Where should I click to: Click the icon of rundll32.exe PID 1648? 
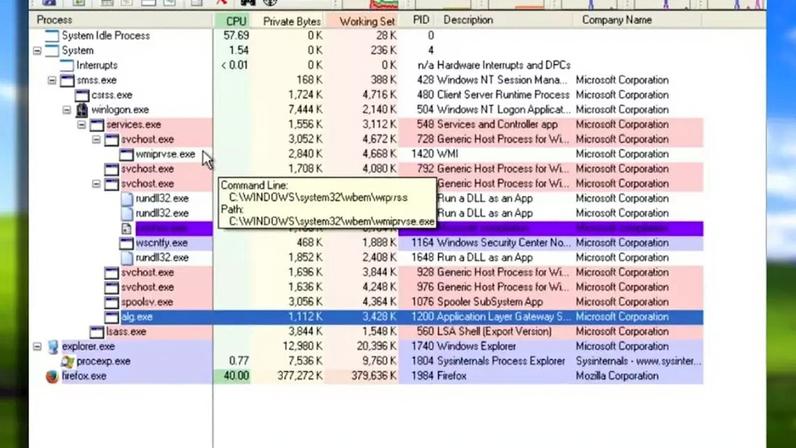click(126, 258)
